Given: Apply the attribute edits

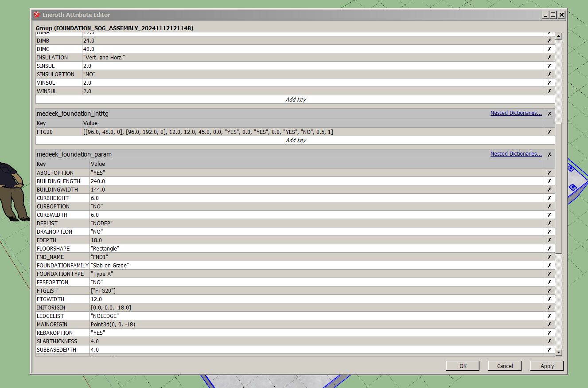Looking at the screenshot, I should [x=547, y=366].
